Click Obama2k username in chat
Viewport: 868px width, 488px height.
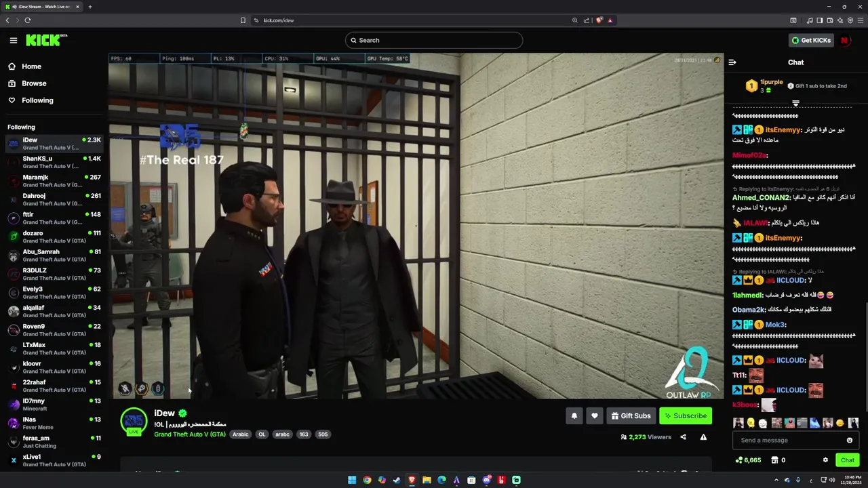[x=748, y=310]
